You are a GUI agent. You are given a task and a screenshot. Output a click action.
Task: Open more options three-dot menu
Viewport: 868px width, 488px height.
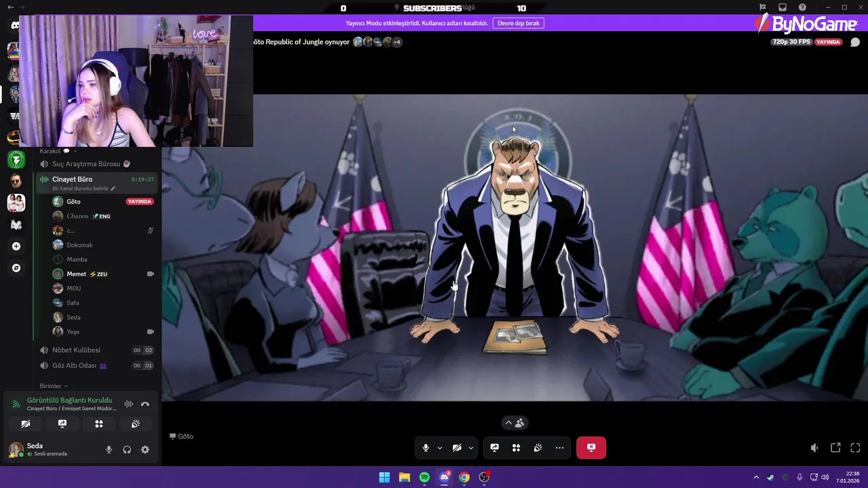pos(559,448)
